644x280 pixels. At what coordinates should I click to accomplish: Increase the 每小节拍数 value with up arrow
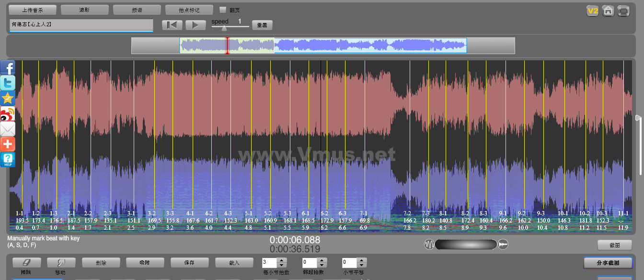pyautogui.click(x=282, y=260)
